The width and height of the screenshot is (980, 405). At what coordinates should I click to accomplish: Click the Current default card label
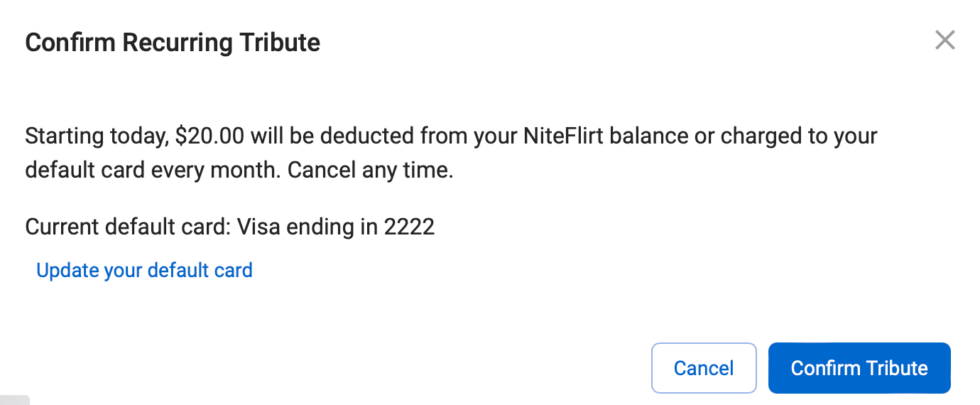(x=128, y=227)
